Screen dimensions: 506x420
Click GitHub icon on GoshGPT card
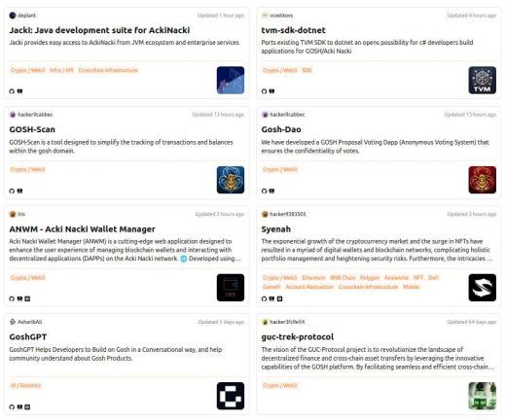tap(12, 407)
